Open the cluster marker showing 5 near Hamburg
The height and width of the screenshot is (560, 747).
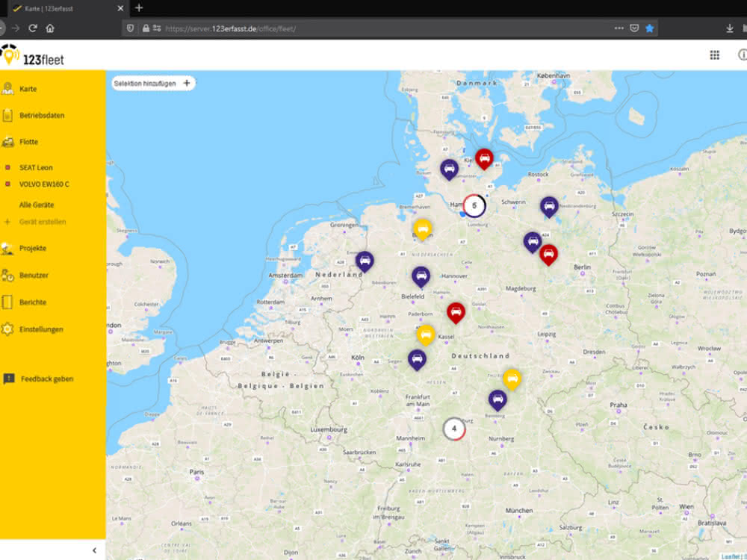pyautogui.click(x=474, y=206)
